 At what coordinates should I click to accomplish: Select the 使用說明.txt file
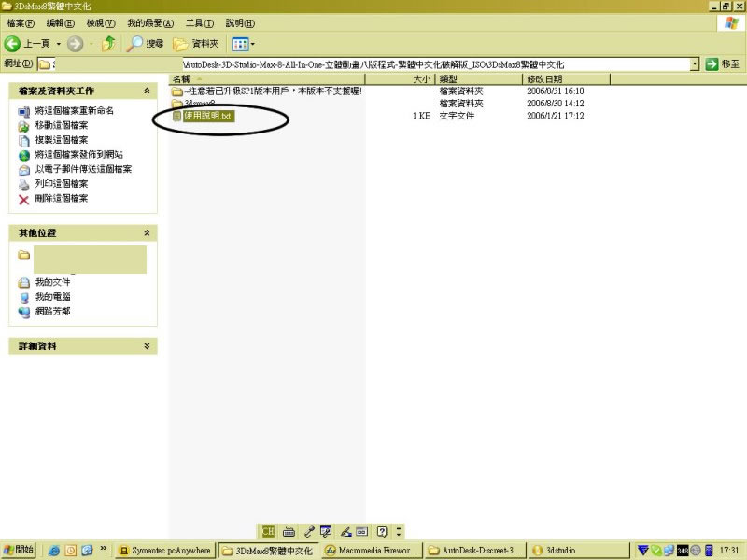[207, 116]
